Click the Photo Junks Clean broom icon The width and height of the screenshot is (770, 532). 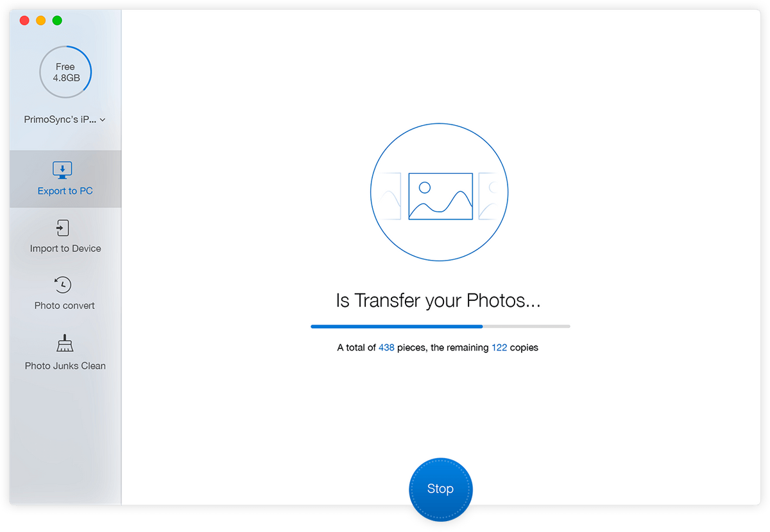tap(64, 343)
